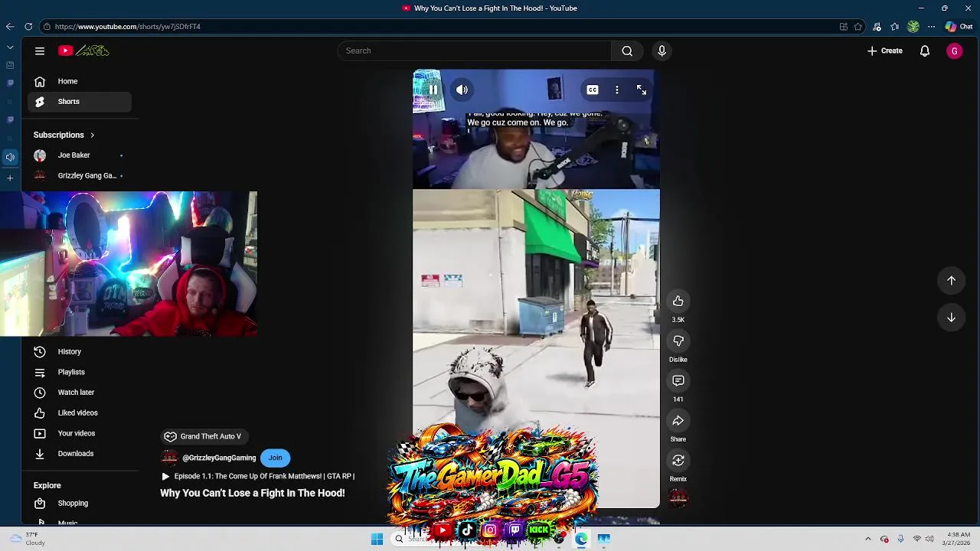This screenshot has width=980, height=551.
Task: Toggle closed captions on the Short
Action: [593, 90]
